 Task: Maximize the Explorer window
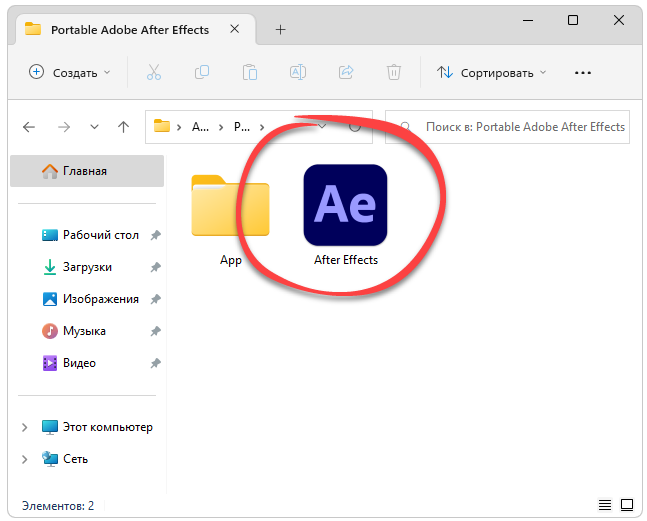573,20
